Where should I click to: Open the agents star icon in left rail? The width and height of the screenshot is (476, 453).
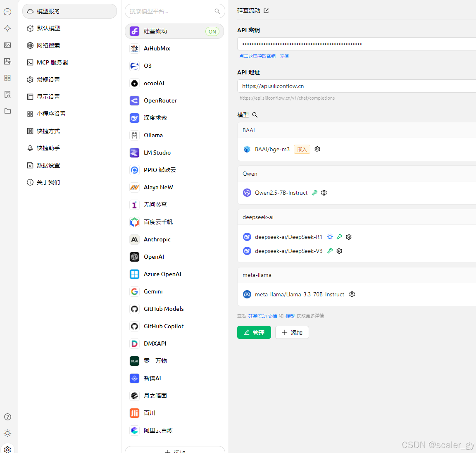pos(7,29)
